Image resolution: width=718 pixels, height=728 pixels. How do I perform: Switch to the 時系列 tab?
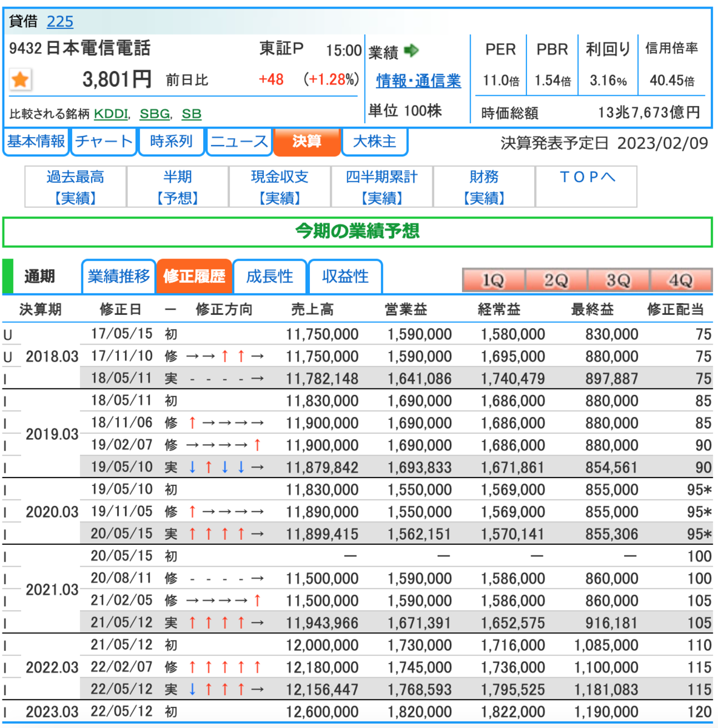(172, 141)
